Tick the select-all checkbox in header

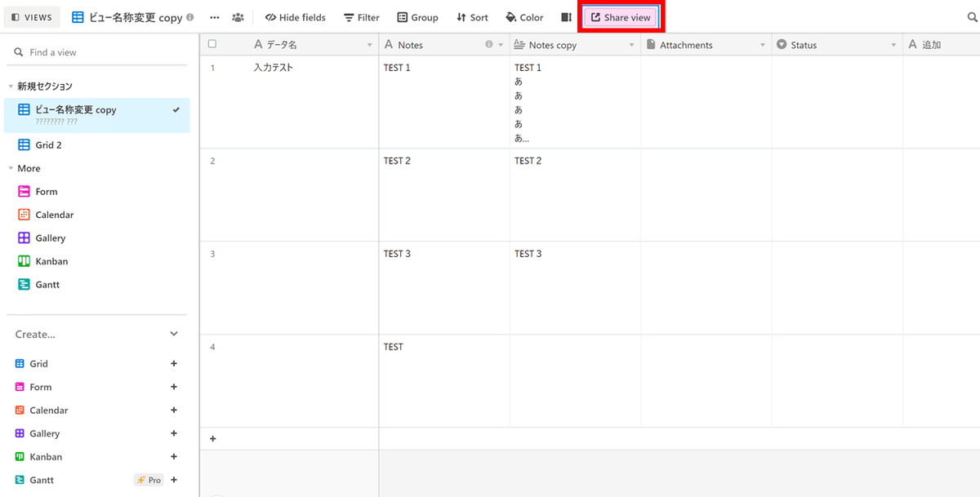[x=212, y=44]
